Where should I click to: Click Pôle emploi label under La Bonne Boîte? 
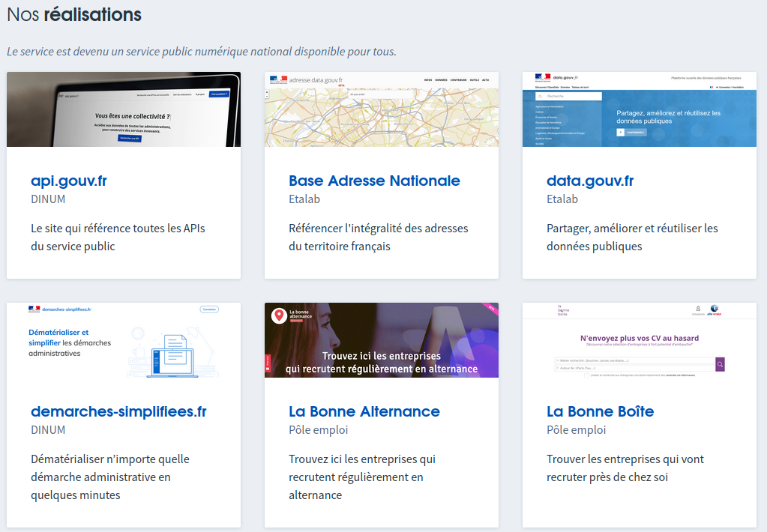pyautogui.click(x=577, y=430)
